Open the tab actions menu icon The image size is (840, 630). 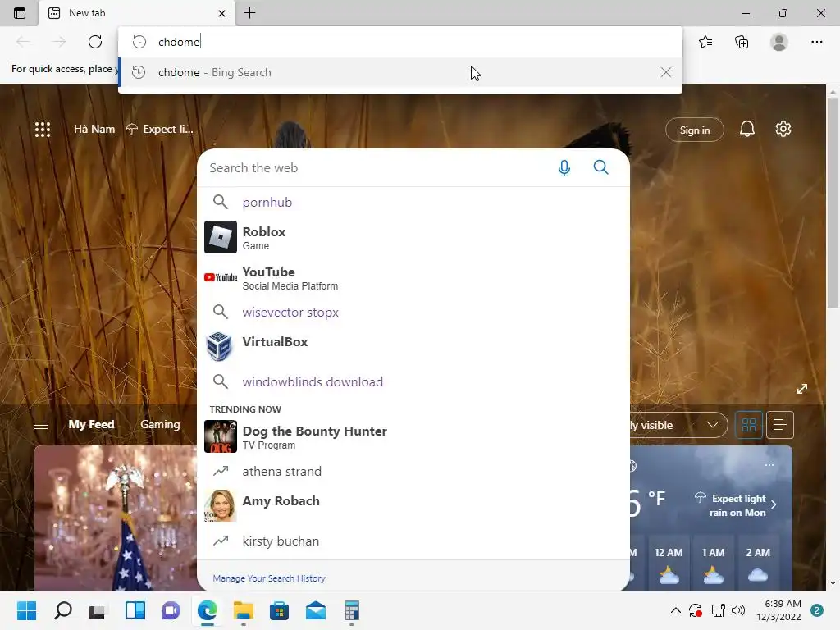pyautogui.click(x=20, y=13)
